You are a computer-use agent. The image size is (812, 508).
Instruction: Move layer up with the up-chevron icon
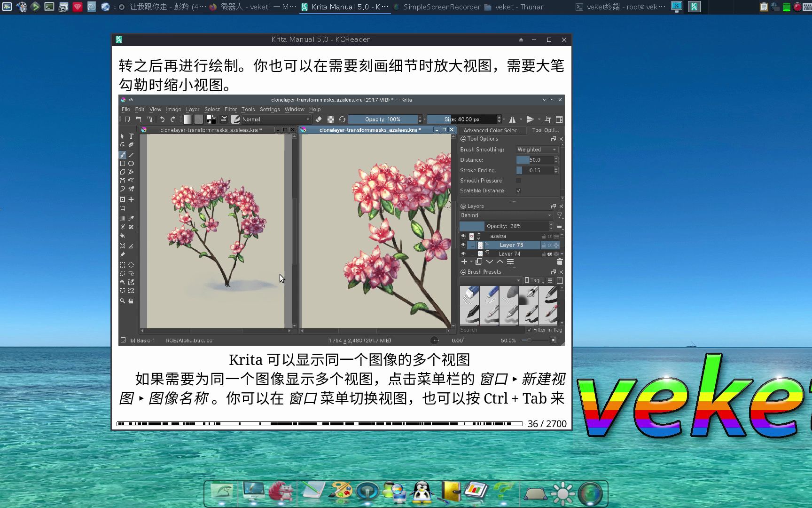[x=500, y=262]
